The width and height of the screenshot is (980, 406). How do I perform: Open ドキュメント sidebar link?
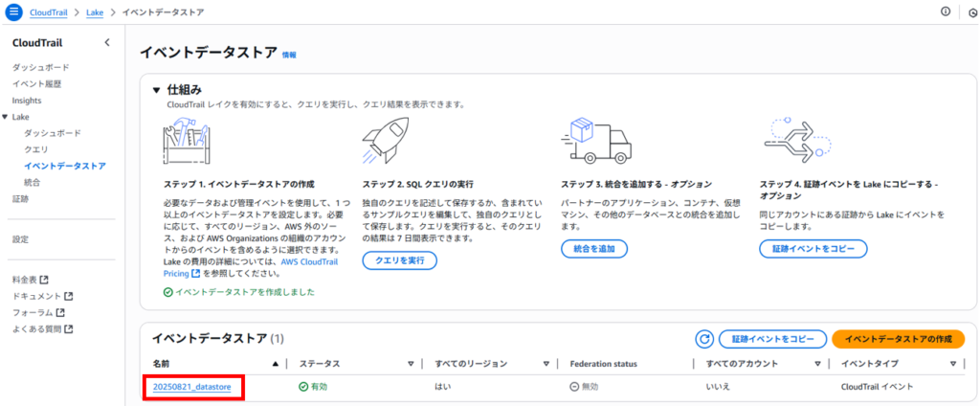pos(37,296)
